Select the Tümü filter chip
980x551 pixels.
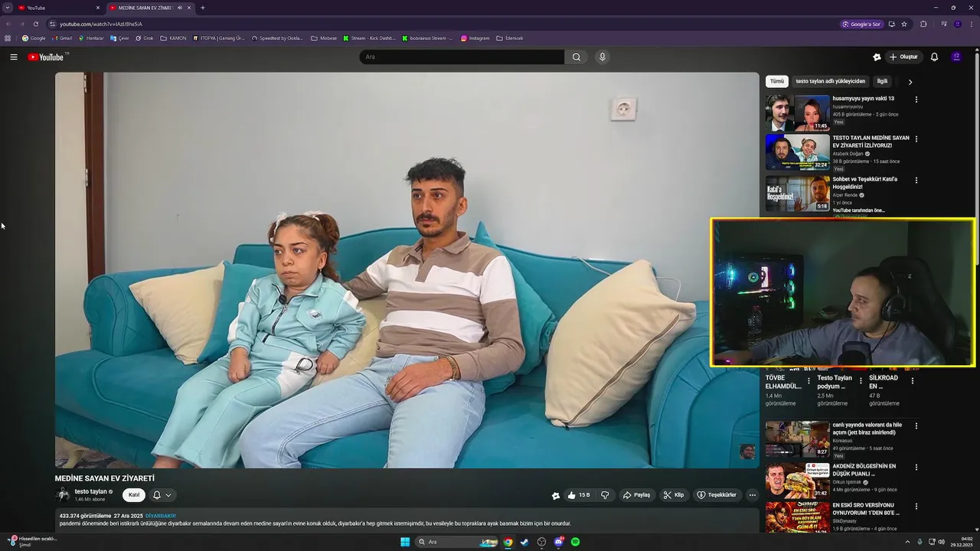[x=777, y=81]
